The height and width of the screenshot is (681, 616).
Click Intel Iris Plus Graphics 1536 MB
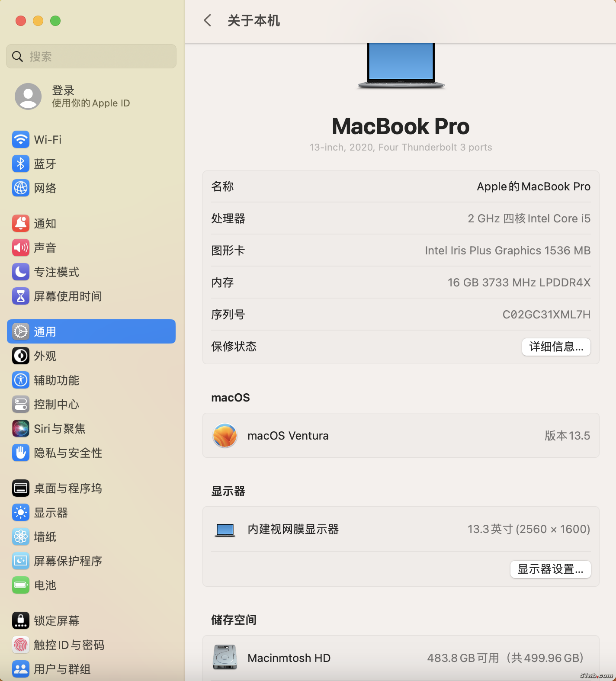point(507,251)
